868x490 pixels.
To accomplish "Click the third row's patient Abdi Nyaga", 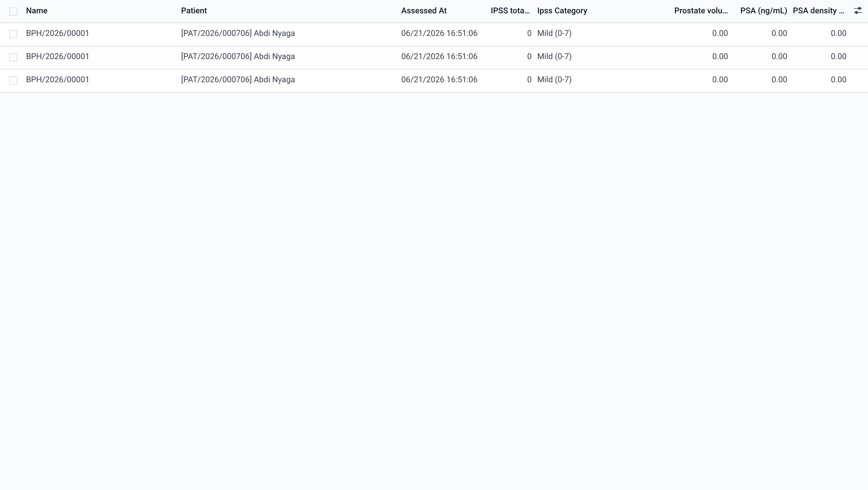I will (x=238, y=80).
